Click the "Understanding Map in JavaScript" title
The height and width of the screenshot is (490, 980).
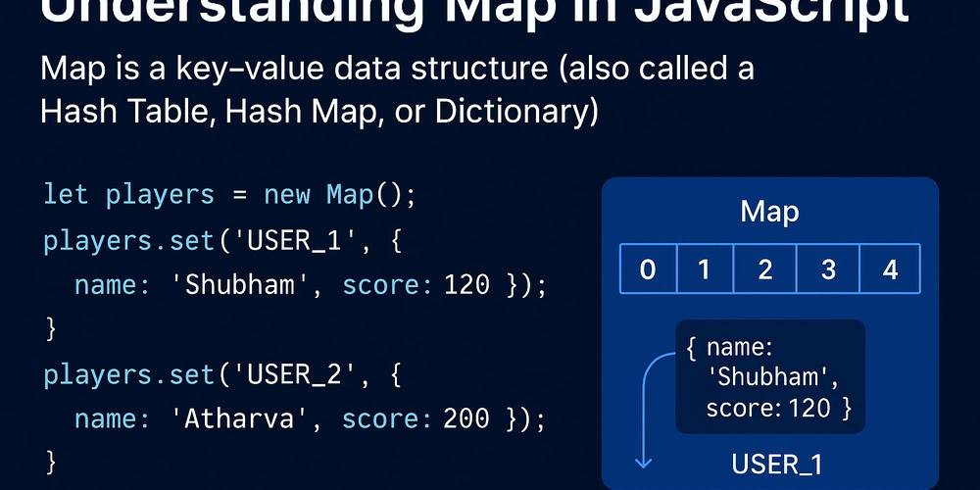pos(474,16)
